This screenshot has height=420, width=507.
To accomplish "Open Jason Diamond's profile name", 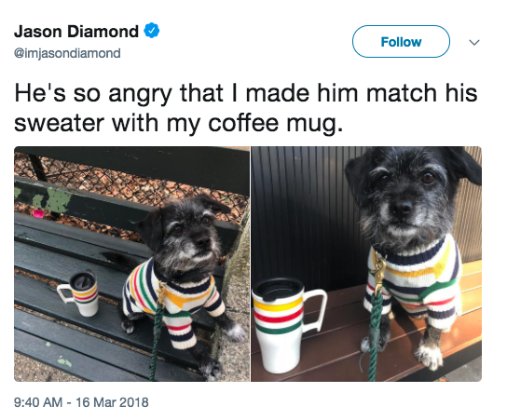I will pyautogui.click(x=76, y=32).
